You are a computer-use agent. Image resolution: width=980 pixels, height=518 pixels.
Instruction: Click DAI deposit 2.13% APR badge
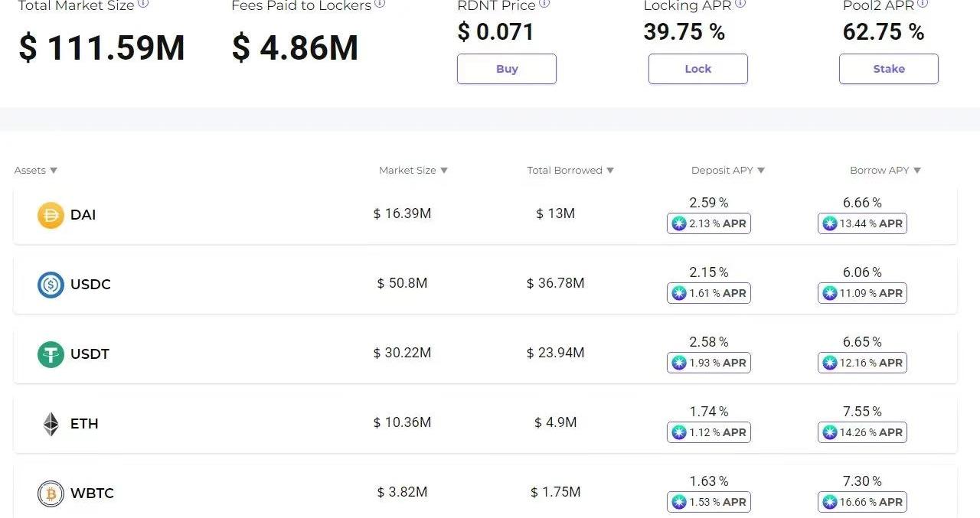pos(708,223)
